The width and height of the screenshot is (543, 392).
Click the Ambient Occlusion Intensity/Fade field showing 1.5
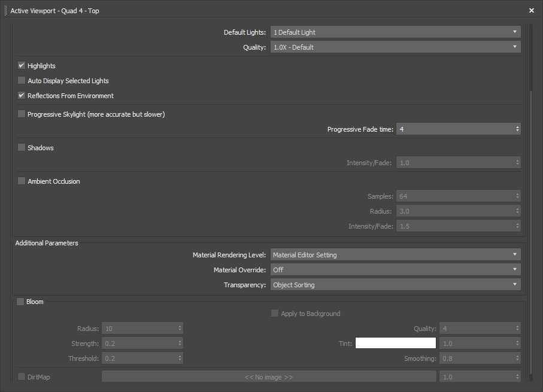point(459,226)
